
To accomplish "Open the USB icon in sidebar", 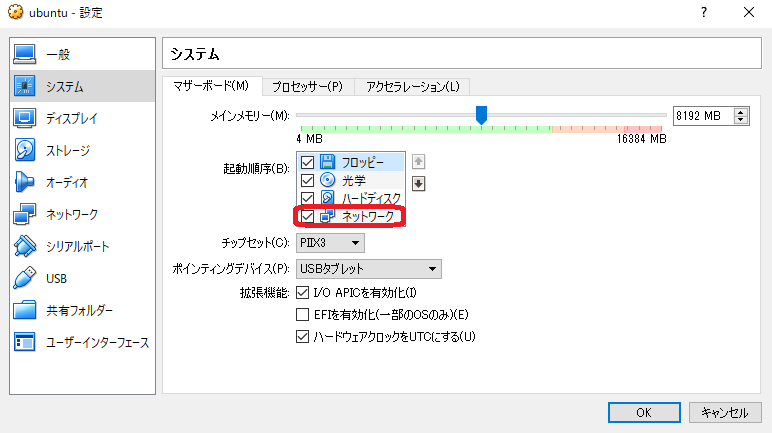I will click(x=25, y=278).
